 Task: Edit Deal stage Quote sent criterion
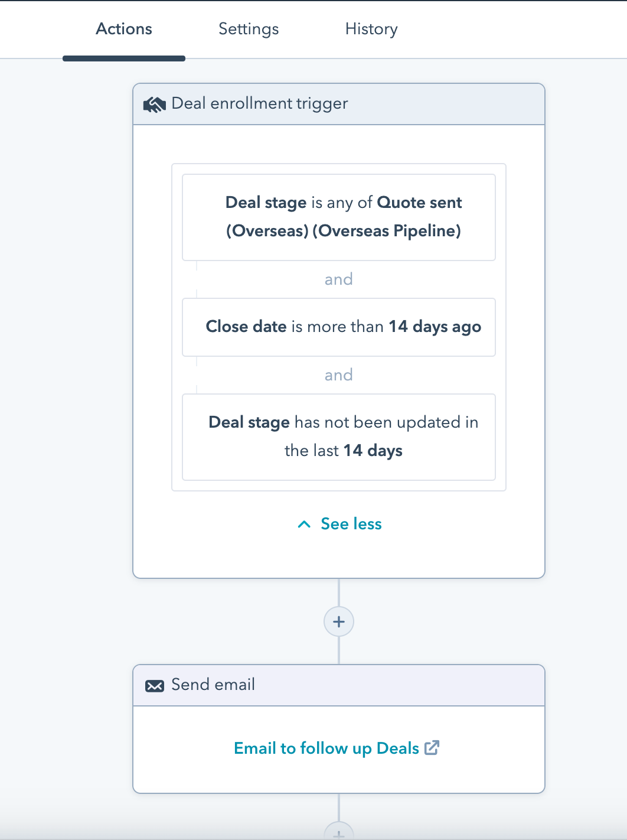tap(339, 217)
